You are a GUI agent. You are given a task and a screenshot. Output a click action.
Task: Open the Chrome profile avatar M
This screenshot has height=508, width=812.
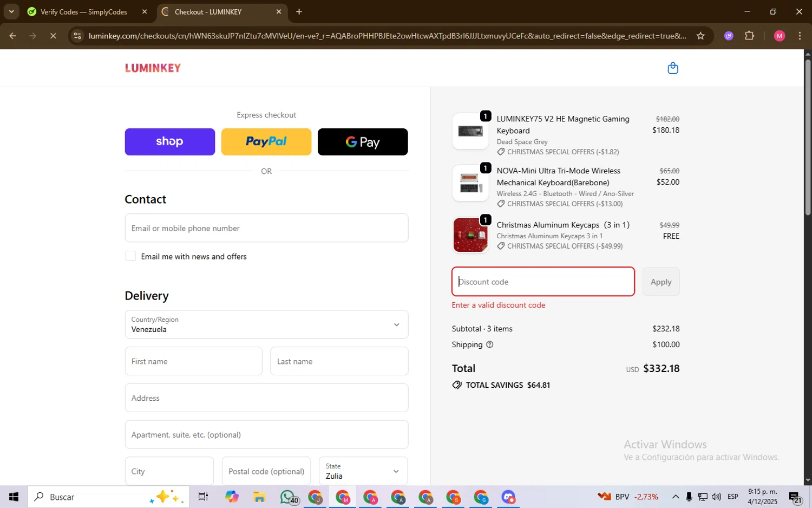pyautogui.click(x=779, y=36)
